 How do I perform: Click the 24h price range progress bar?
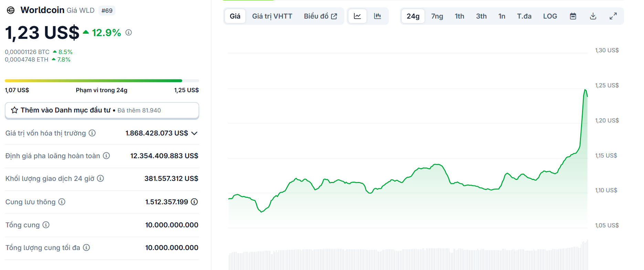pos(102,81)
